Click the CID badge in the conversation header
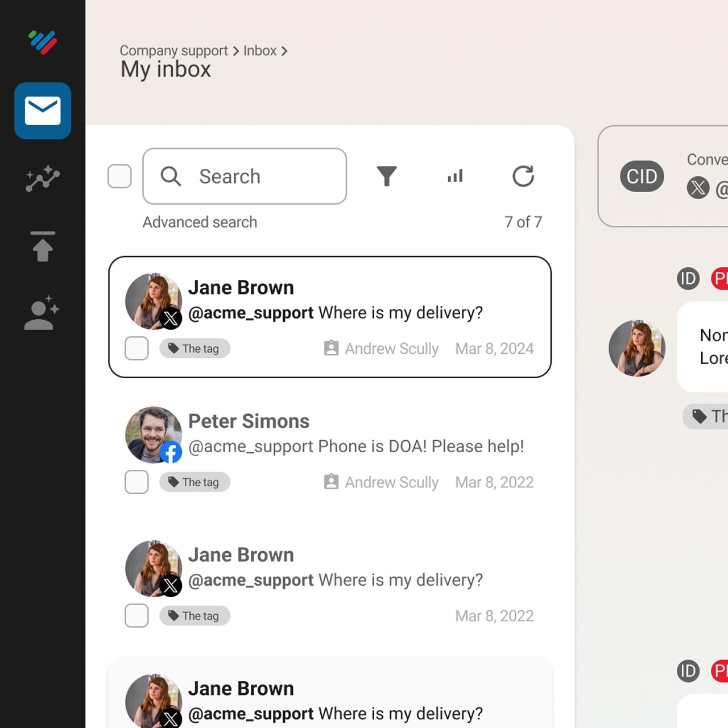728x728 pixels. pyautogui.click(x=642, y=176)
